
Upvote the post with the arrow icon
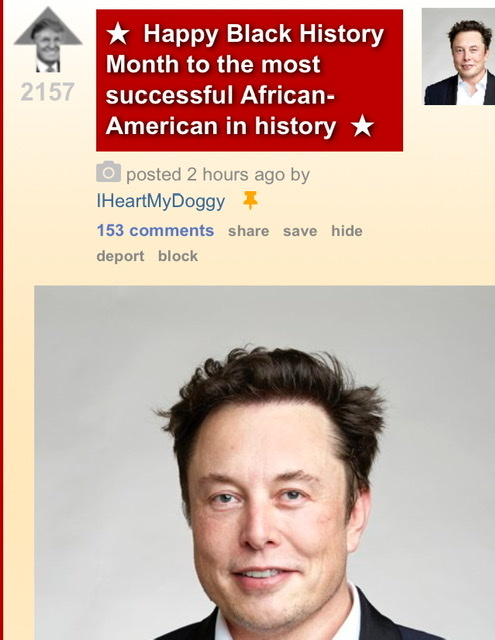[48, 40]
